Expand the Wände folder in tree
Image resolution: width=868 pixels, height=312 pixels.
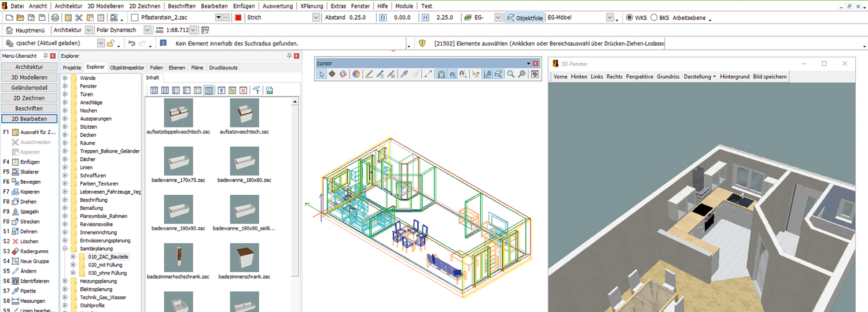(65, 78)
